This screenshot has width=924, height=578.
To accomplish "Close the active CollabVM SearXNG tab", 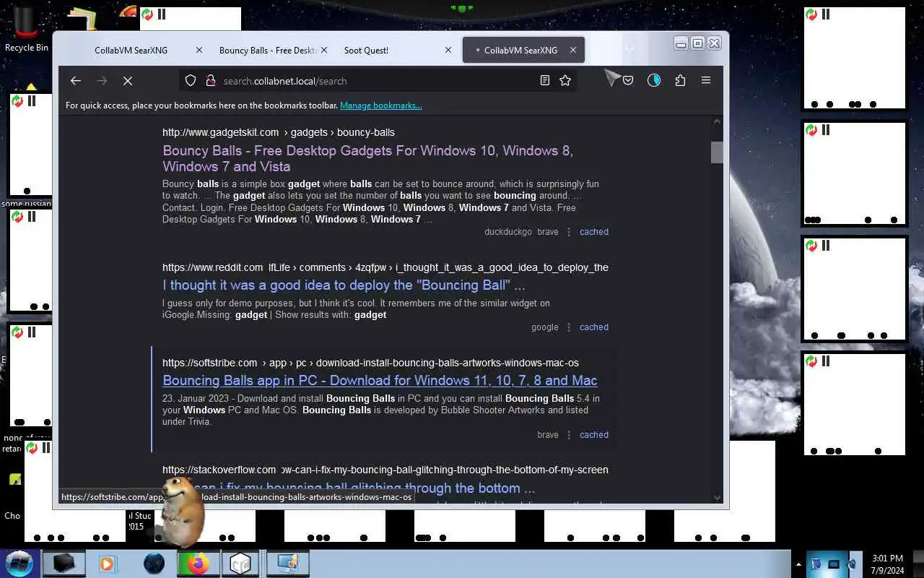I will click(x=573, y=50).
